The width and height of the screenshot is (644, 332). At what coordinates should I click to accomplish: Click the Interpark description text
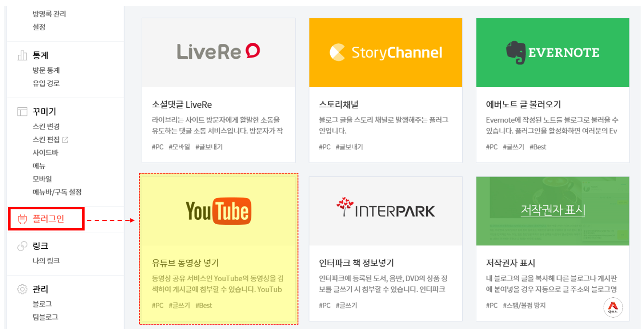pos(384,284)
